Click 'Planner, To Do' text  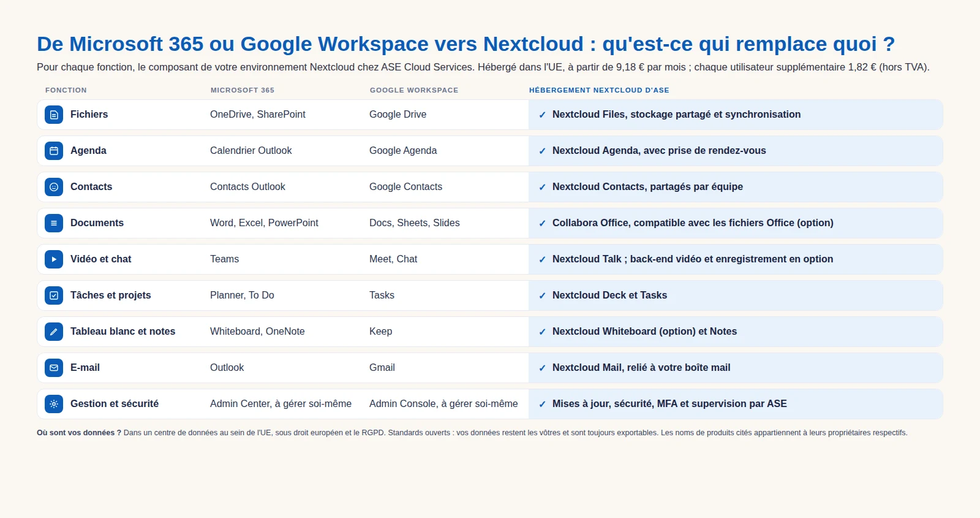[x=242, y=295]
